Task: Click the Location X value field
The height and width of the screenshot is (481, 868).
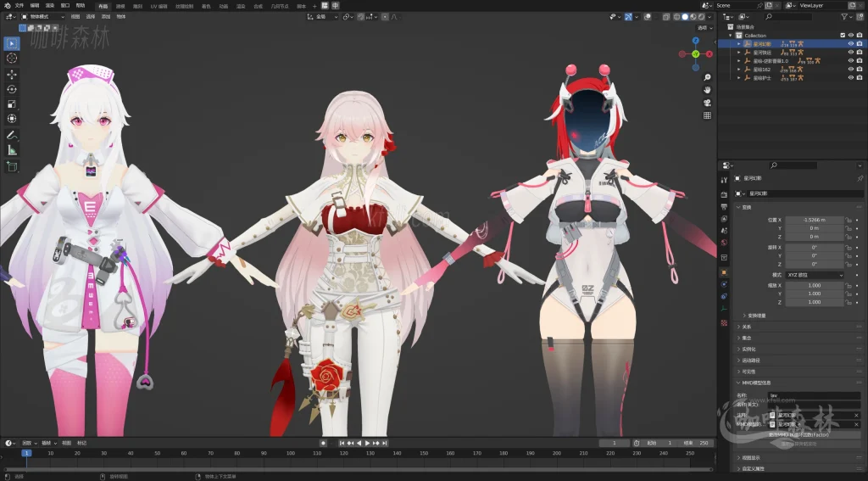Action: [x=815, y=220]
